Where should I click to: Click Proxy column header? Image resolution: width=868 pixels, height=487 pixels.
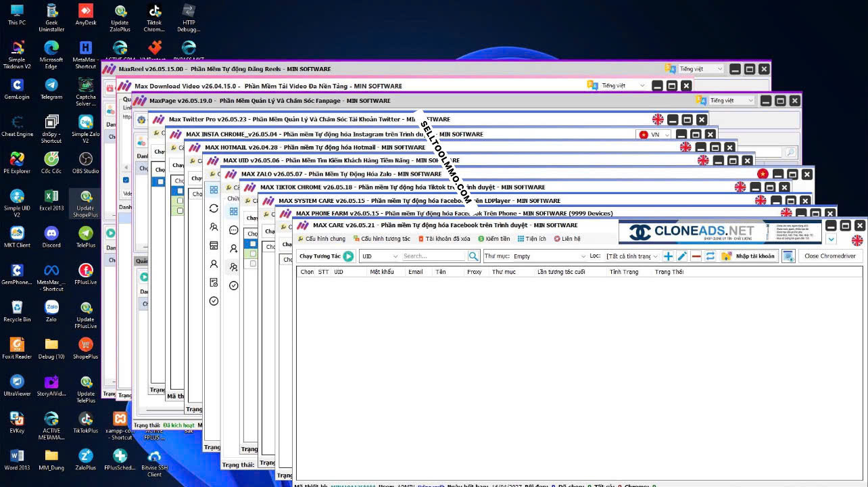(x=474, y=272)
